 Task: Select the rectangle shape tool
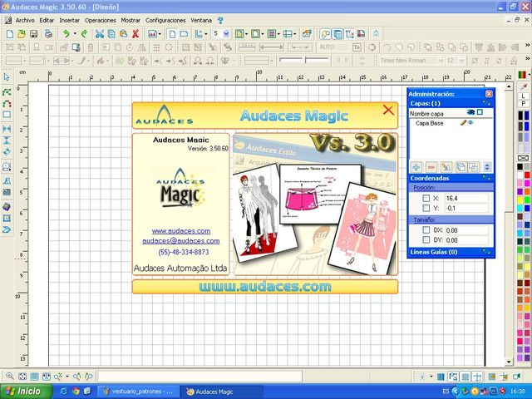coord(7,115)
